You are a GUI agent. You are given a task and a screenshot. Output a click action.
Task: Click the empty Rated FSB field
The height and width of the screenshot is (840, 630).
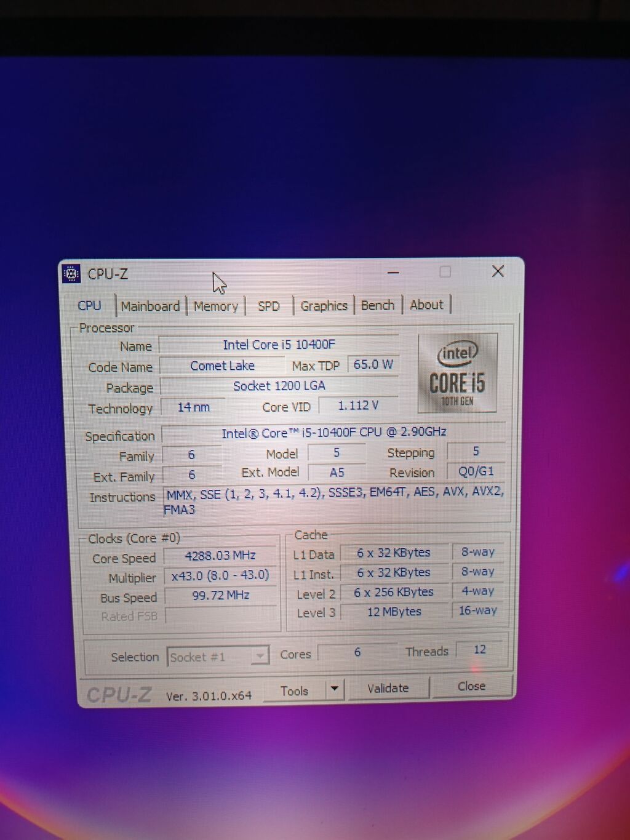(221, 615)
